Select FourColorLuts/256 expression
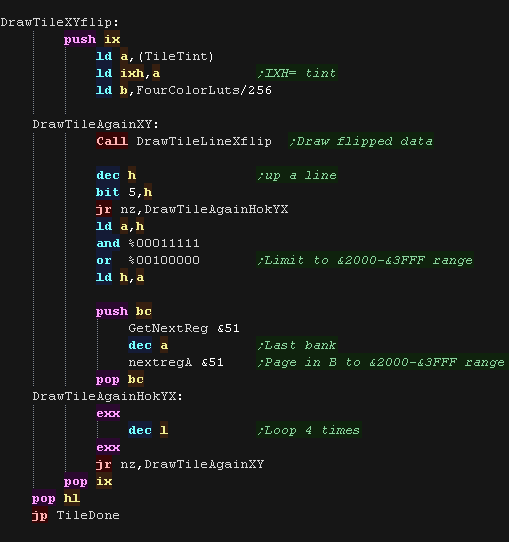Viewport: 509px width, 542px height. (204, 90)
